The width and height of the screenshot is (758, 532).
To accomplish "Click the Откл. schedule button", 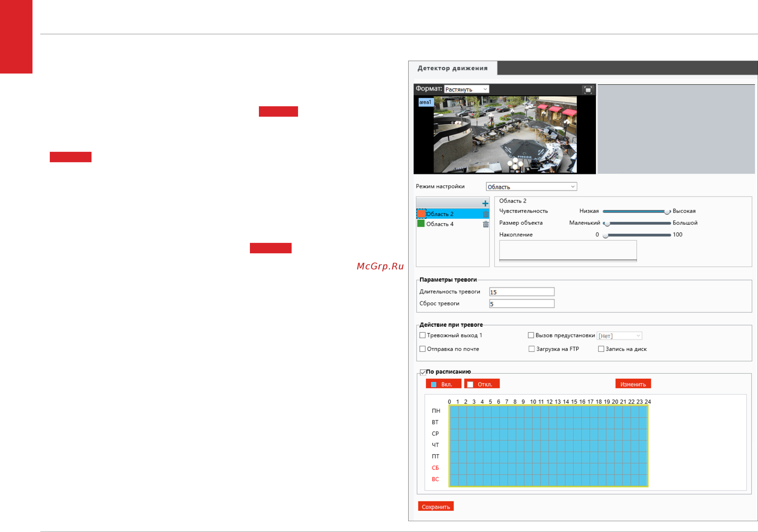I will click(x=482, y=384).
